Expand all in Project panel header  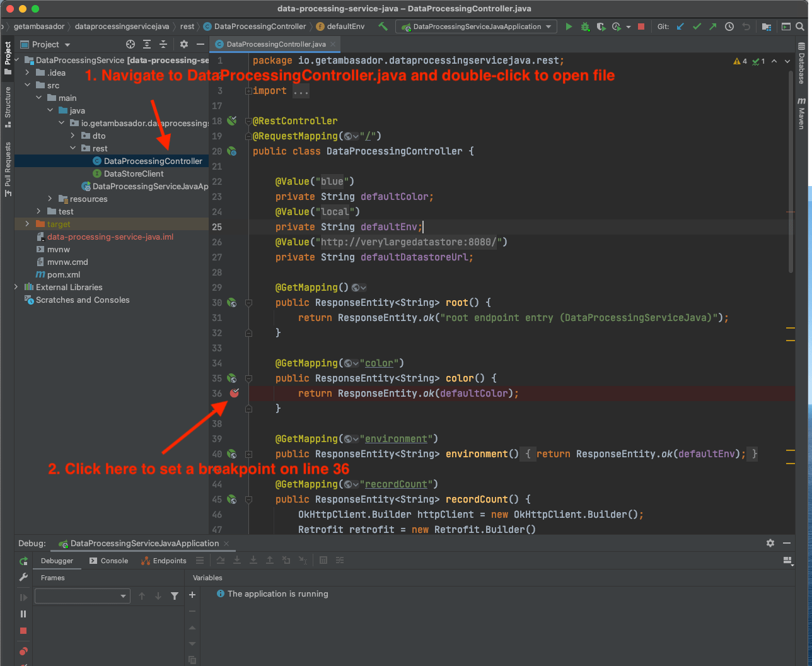[147, 44]
